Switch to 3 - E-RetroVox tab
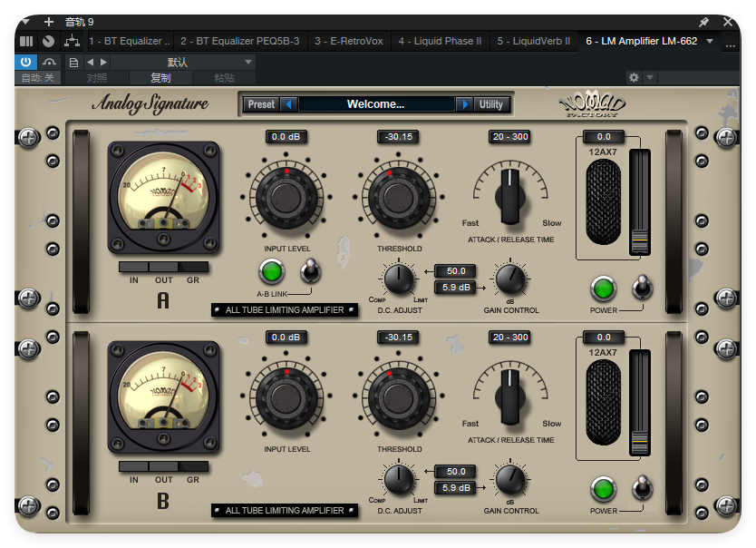Screen dimensions: 756x548 (349, 41)
